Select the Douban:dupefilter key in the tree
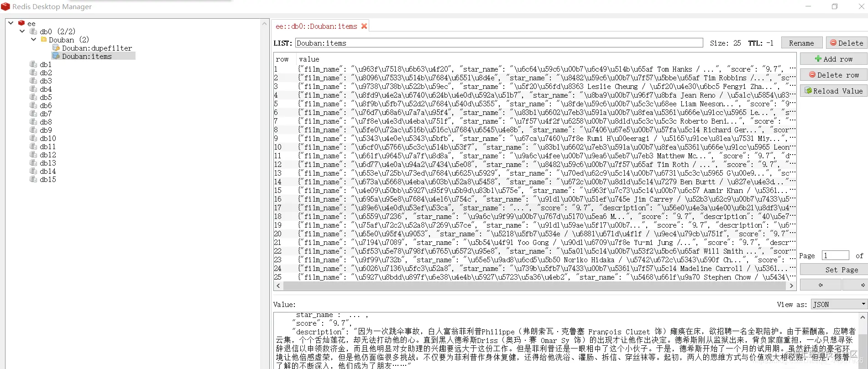868x369 pixels. [97, 48]
